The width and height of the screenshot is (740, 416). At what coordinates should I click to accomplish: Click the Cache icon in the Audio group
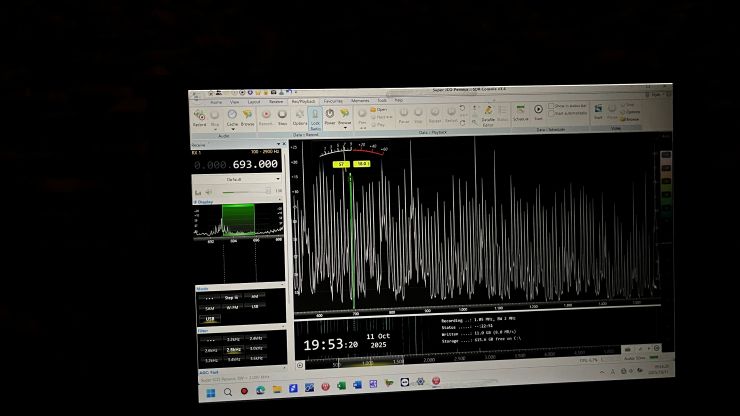tap(231, 117)
